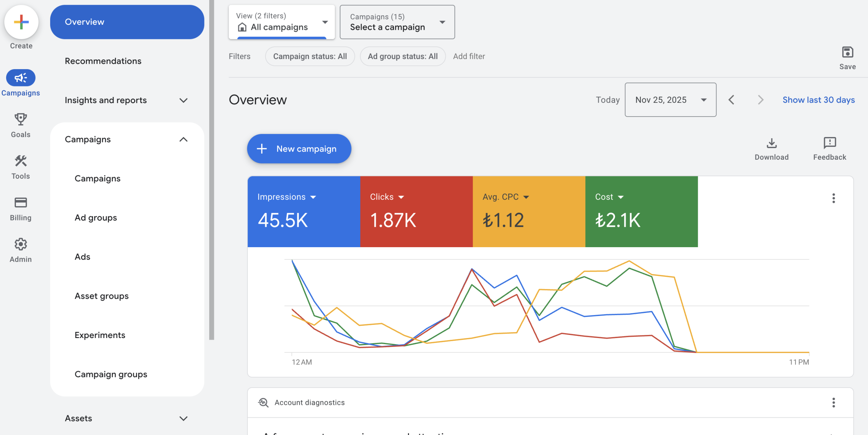Open Goals via trophy icon

tap(21, 119)
